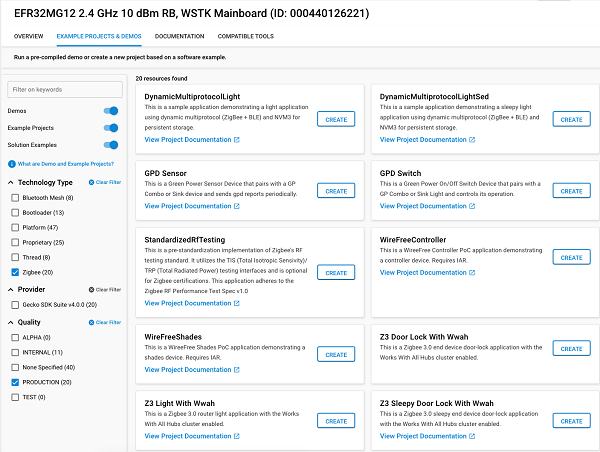Collapse the Technology Type filter section
Image resolution: width=600 pixels, height=452 pixels.
pos(11,183)
